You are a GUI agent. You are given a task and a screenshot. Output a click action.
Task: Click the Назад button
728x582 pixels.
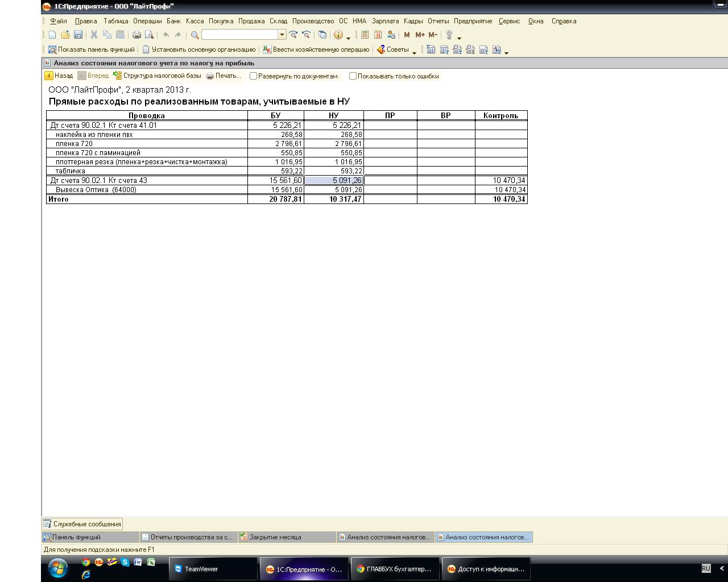(59, 76)
